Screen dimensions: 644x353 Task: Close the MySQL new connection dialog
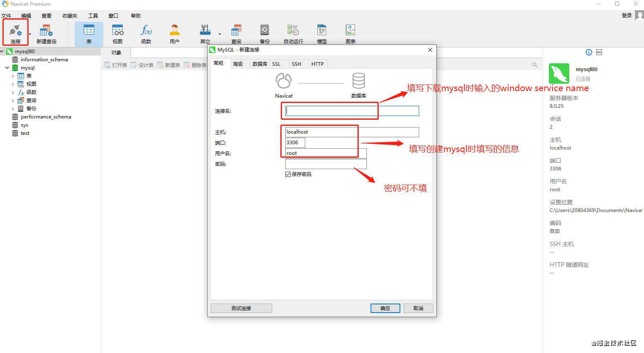click(x=430, y=50)
